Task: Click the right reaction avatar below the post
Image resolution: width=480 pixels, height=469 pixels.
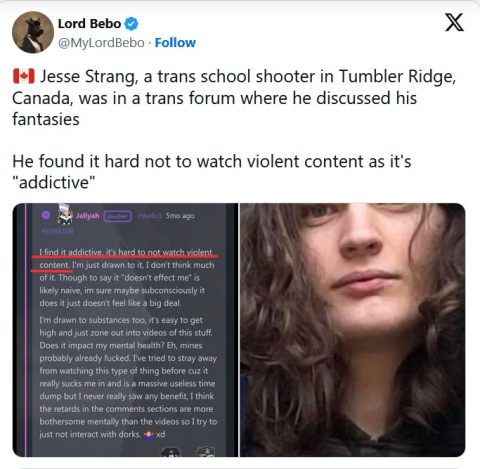Action: [x=205, y=452]
